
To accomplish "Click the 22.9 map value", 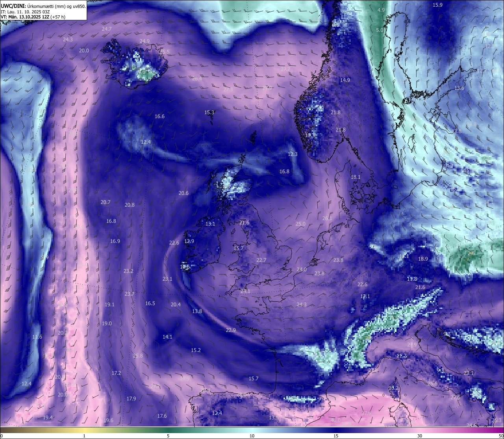I will 231,330.
